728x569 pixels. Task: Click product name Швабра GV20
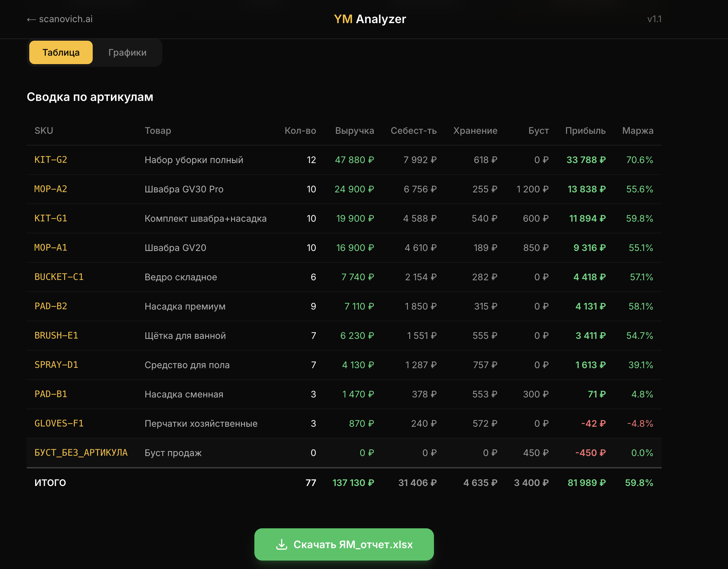point(175,248)
